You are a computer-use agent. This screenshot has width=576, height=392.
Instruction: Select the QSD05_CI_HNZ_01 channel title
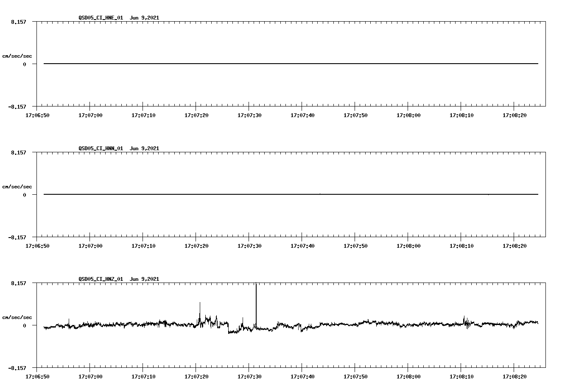[x=101, y=279]
